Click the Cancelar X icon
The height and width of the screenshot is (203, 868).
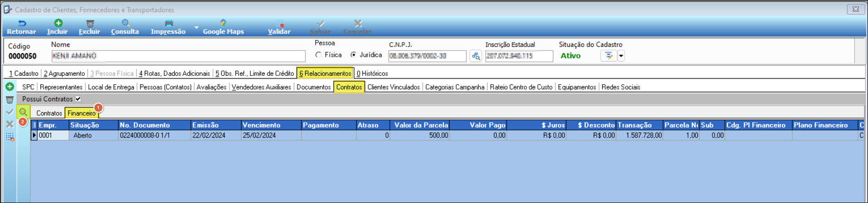pyautogui.click(x=357, y=23)
